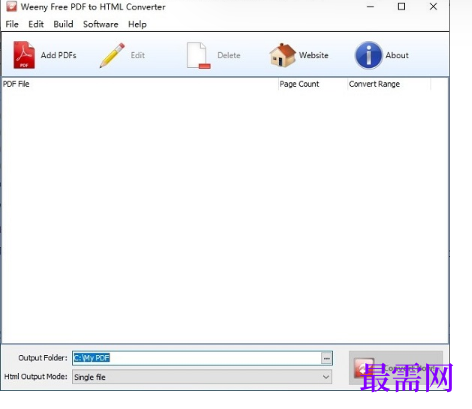472x409 pixels.
Task: Click the Add PDFs red PDF icon
Action: (24, 55)
